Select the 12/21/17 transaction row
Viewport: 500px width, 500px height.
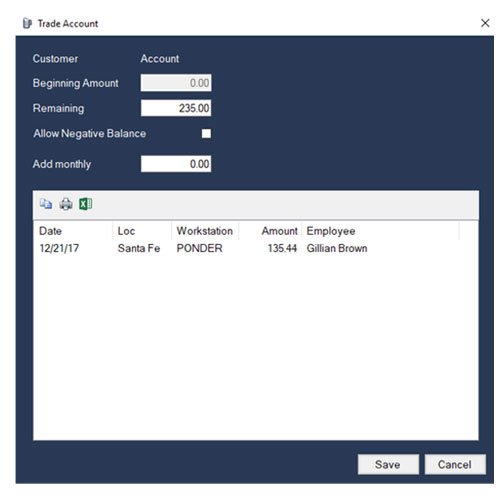click(x=256, y=248)
